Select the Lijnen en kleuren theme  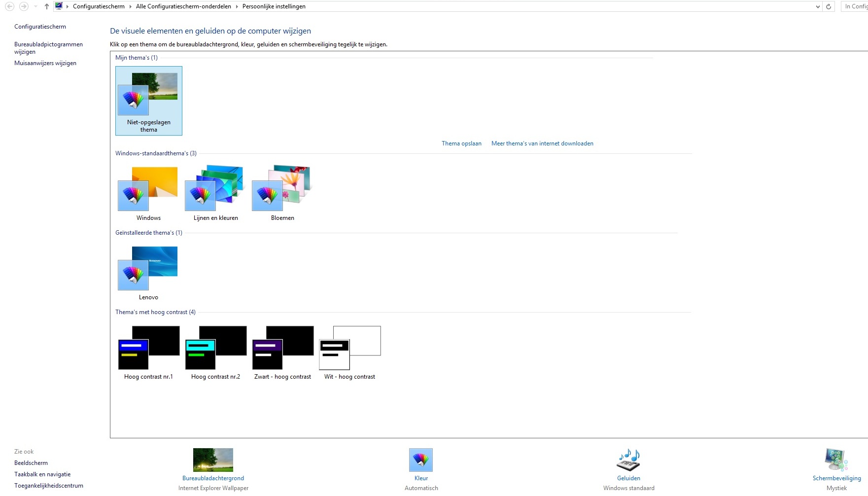pos(215,193)
